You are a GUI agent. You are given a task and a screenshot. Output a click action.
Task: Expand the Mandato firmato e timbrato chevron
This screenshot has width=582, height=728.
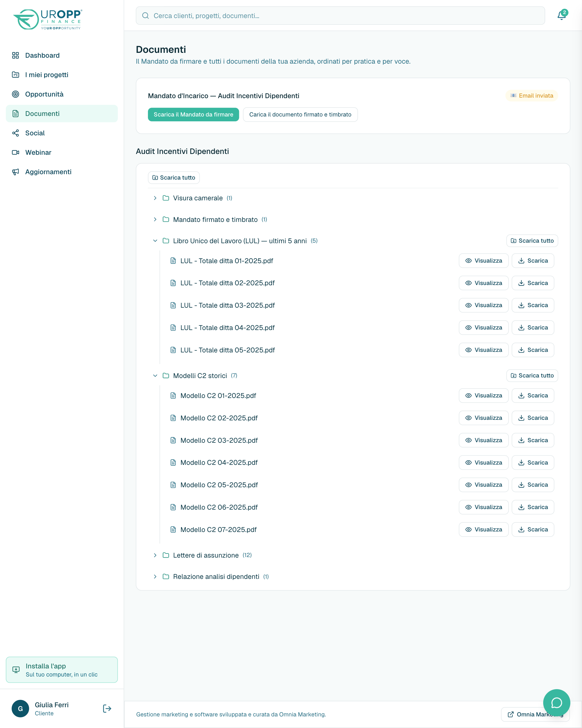click(155, 219)
